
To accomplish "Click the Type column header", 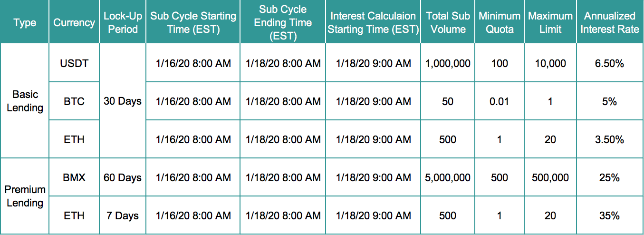I will click(x=25, y=22).
